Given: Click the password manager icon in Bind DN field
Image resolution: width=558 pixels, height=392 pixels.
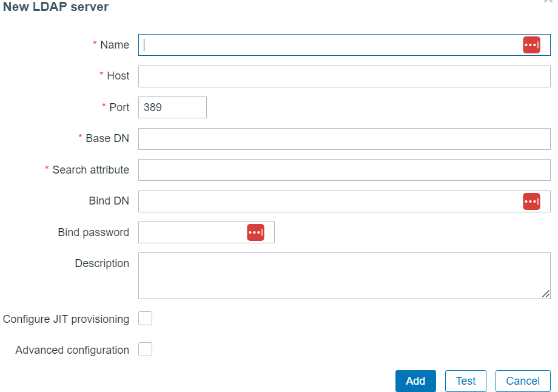Looking at the screenshot, I should click(531, 201).
